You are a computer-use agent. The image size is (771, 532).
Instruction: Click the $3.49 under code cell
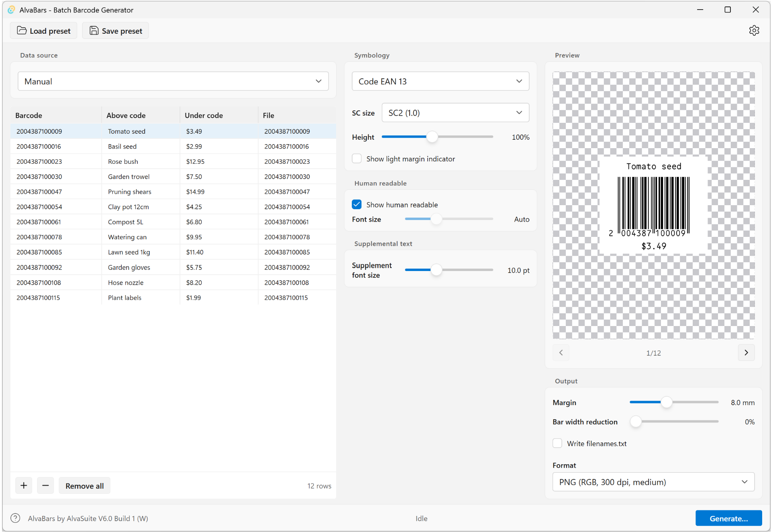pyautogui.click(x=219, y=131)
